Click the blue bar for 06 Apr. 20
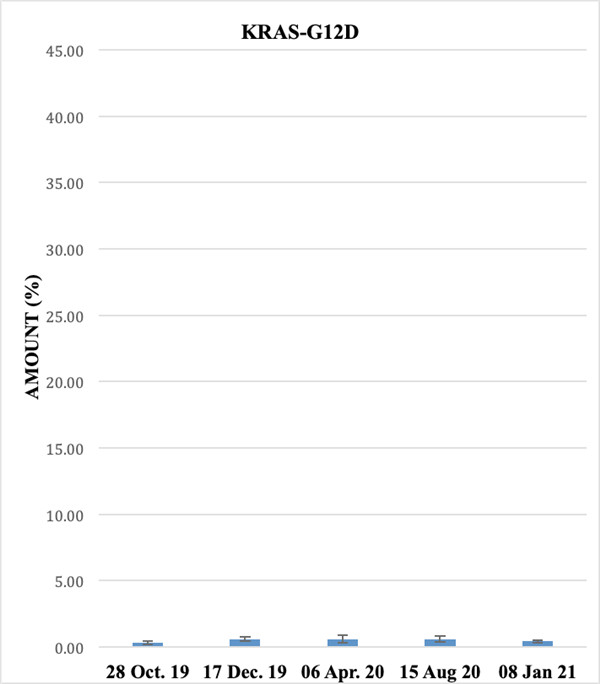The height and width of the screenshot is (684, 600). point(343,643)
